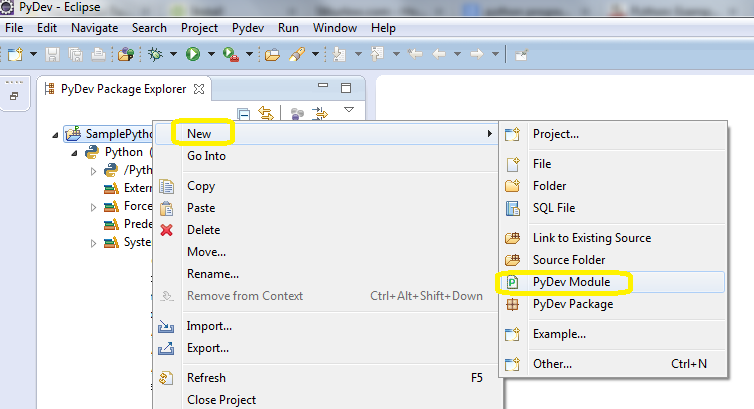Select Link to Existing Source
Viewport: 754px width, 409px height.
coord(613,238)
